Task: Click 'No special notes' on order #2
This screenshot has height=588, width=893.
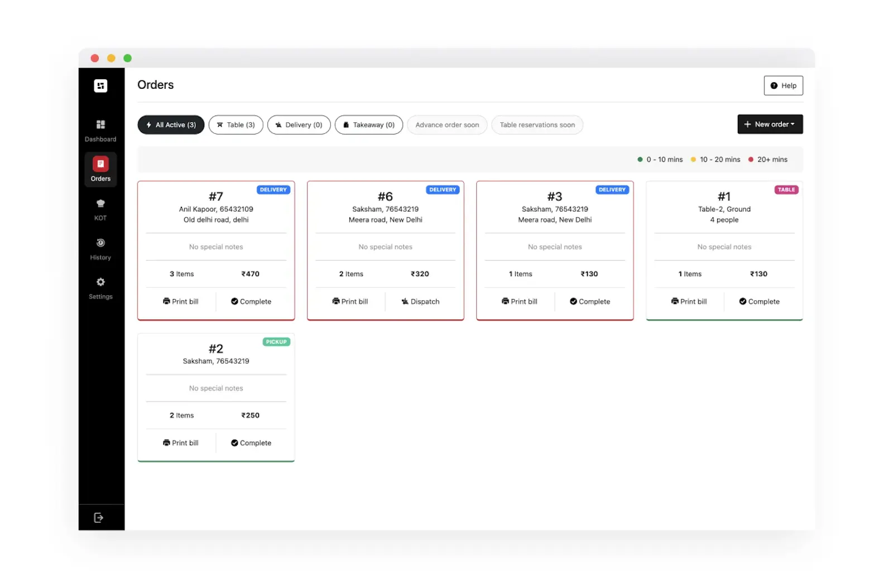Action: [x=216, y=388]
